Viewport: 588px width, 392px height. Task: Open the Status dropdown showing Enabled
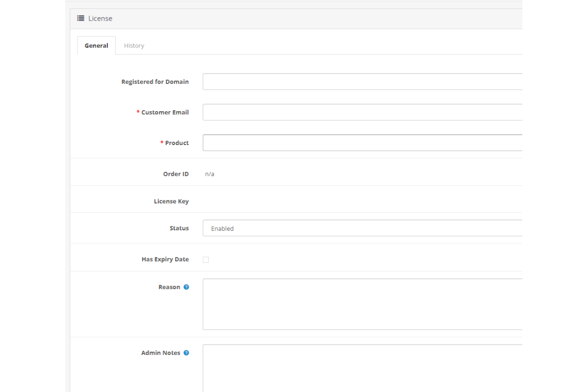362,228
